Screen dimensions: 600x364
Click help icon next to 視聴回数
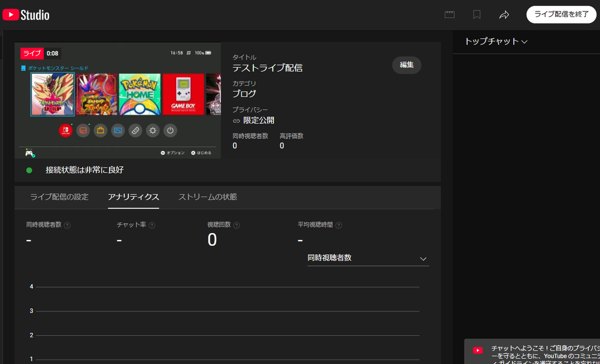click(236, 225)
